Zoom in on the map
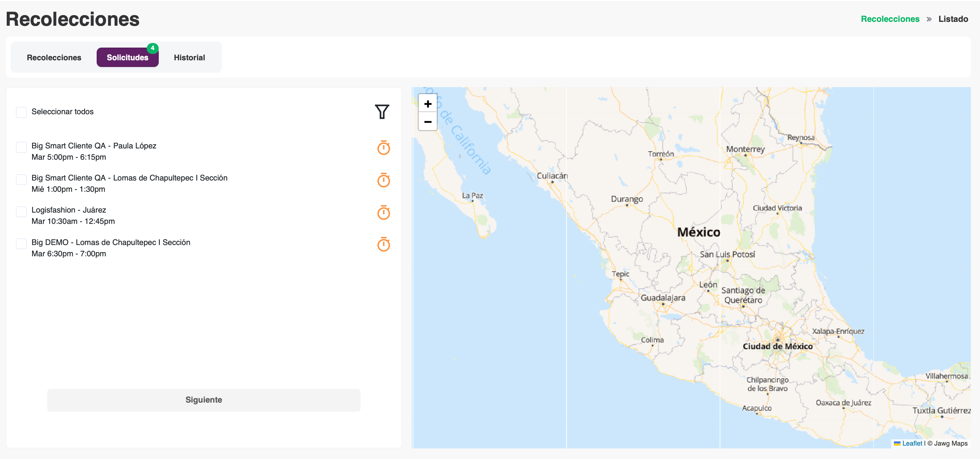The image size is (980, 459). tap(427, 104)
